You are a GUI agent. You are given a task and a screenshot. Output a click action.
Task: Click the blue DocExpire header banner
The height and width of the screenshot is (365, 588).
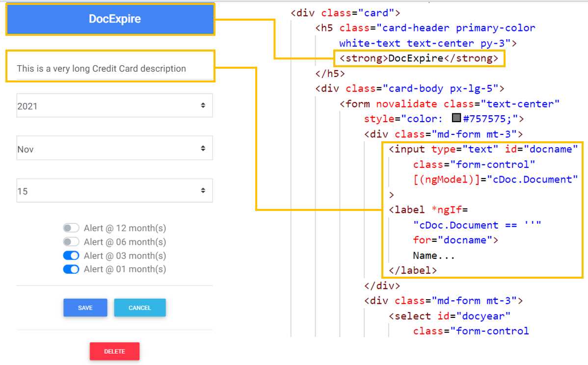[110, 20]
